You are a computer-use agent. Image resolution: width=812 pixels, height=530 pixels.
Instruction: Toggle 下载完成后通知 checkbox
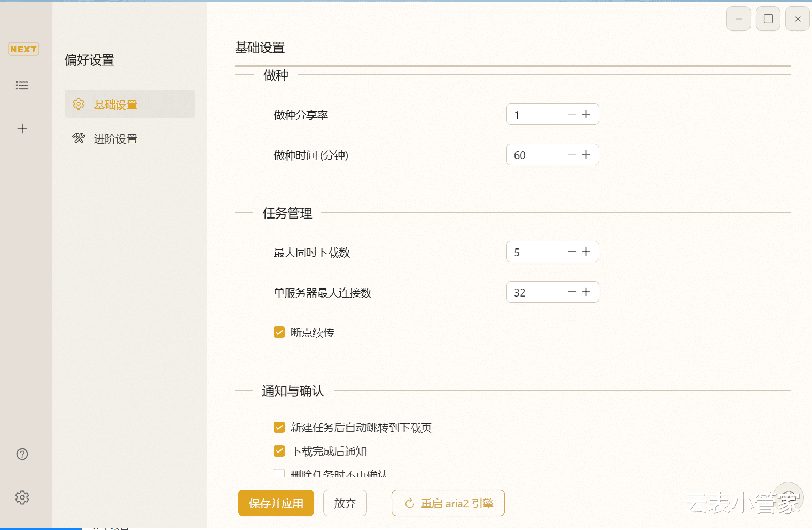279,451
